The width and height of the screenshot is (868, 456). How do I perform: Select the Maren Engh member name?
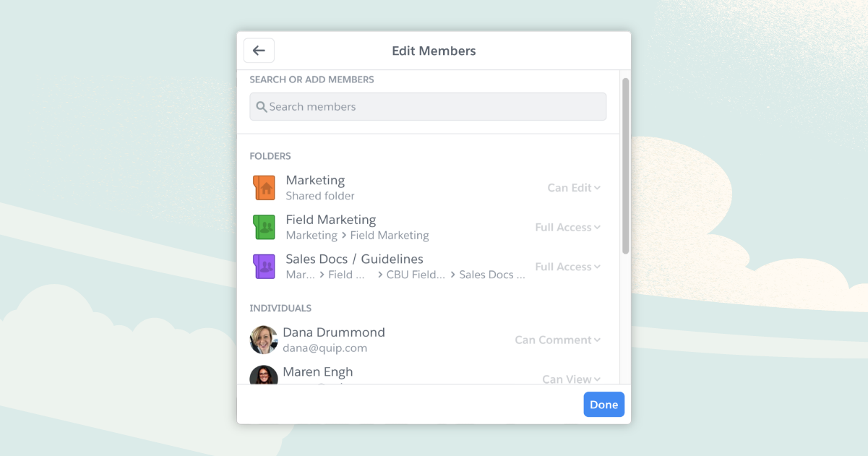318,372
